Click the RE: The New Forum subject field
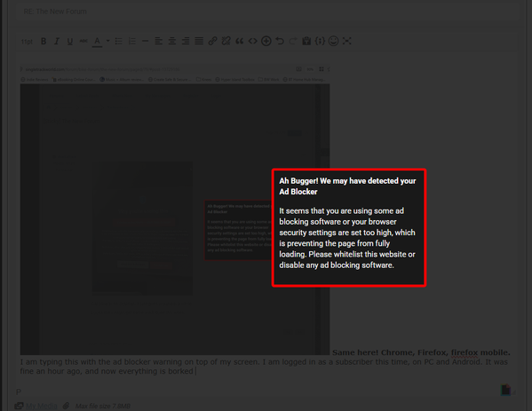 (x=268, y=12)
